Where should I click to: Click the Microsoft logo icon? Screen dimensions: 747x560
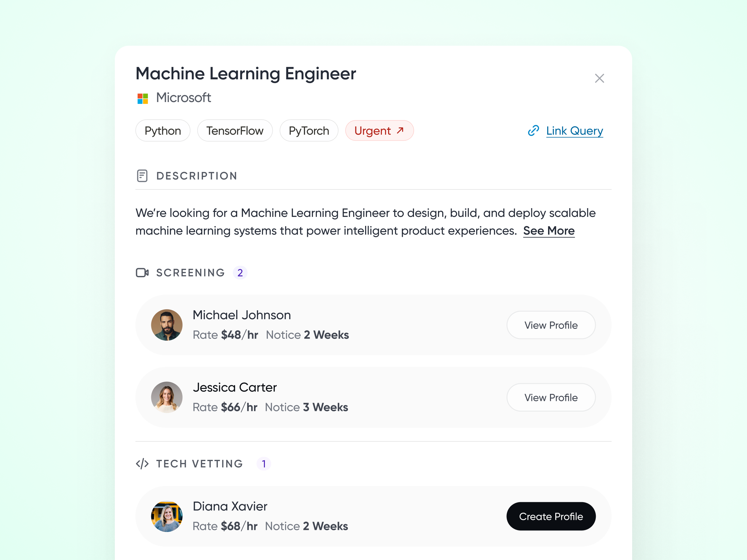(143, 98)
